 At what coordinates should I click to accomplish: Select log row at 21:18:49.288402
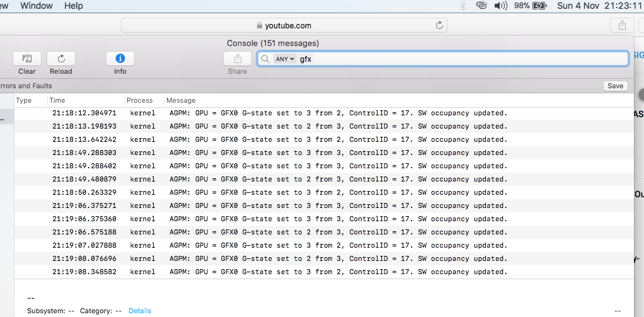tap(324, 166)
